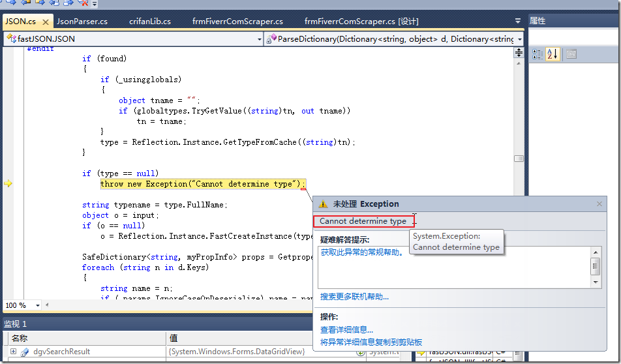Click the troubleshooting tips scrollbar thumb
Screen dimensions: 621x364
pyautogui.click(x=596, y=266)
